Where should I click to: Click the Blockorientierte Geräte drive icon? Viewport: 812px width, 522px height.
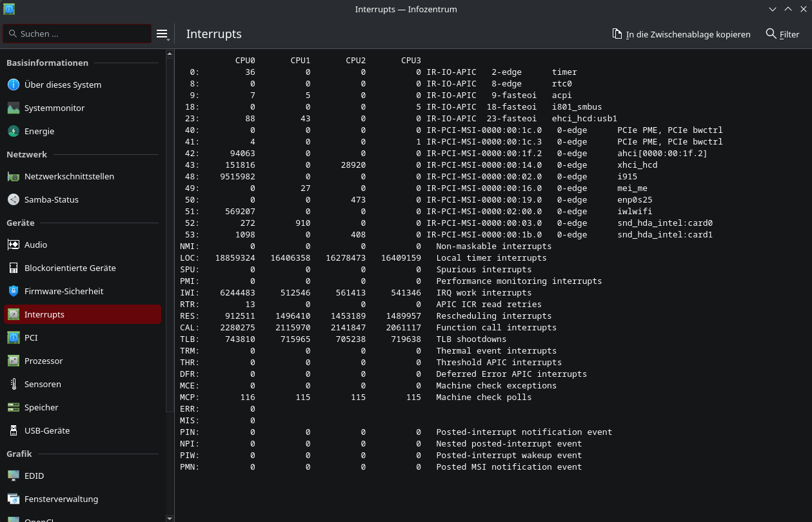pos(14,268)
